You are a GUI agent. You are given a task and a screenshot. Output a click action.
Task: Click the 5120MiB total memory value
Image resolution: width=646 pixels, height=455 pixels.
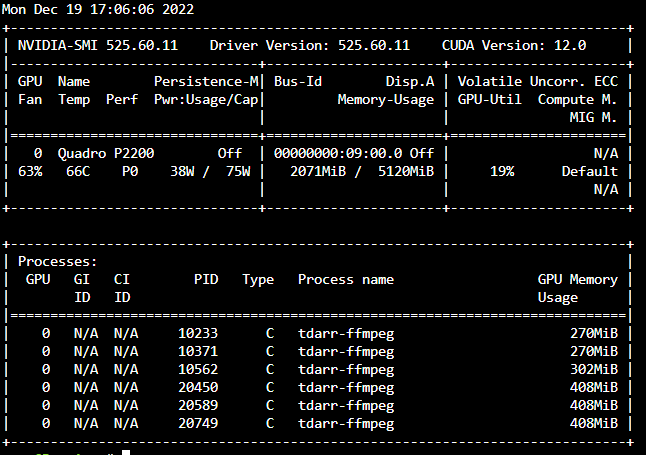406,171
